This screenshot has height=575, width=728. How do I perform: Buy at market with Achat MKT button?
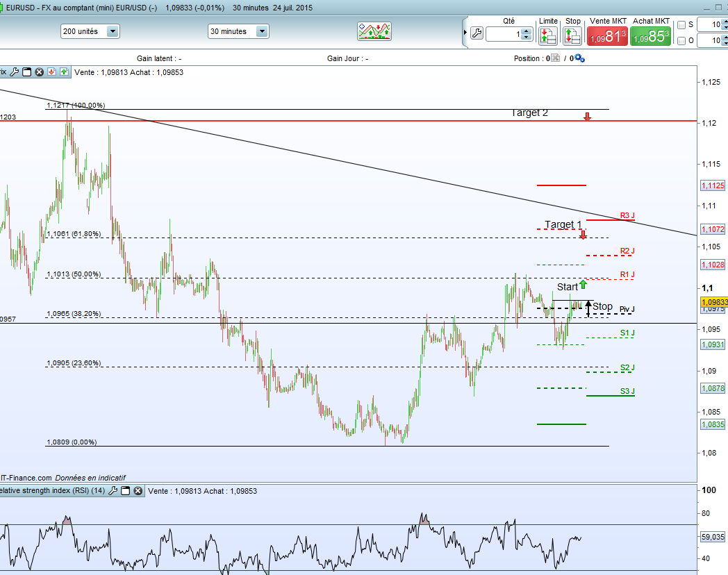[650, 35]
